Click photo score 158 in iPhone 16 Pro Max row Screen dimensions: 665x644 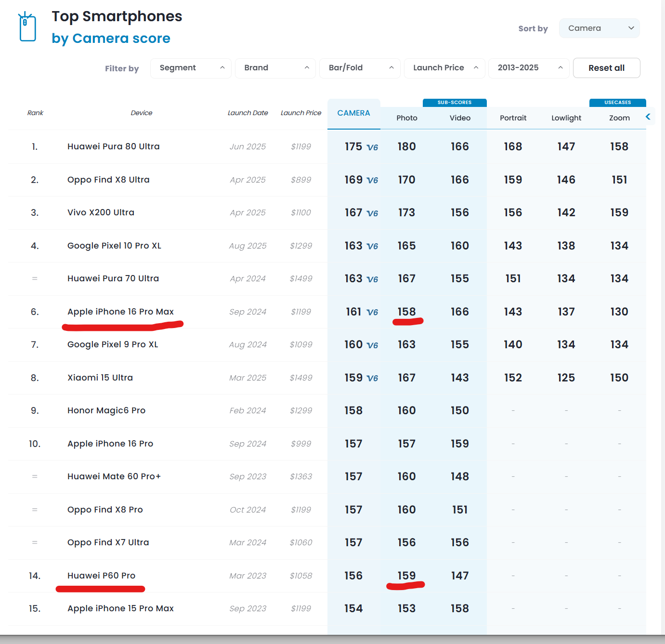click(407, 312)
